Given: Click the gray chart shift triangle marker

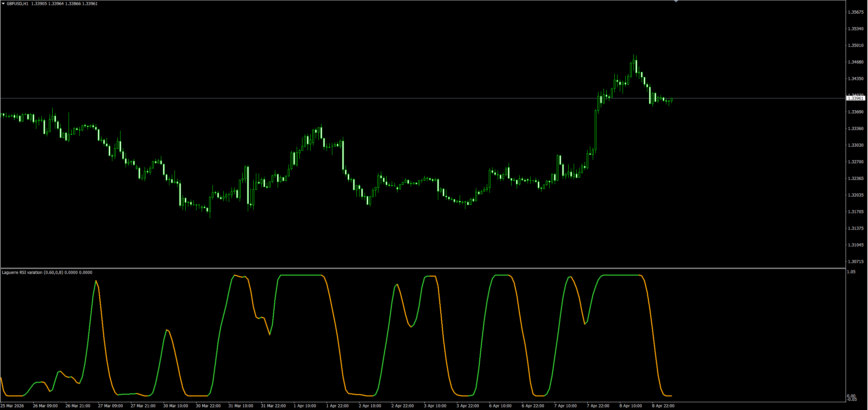Looking at the screenshot, I should pos(676,1).
